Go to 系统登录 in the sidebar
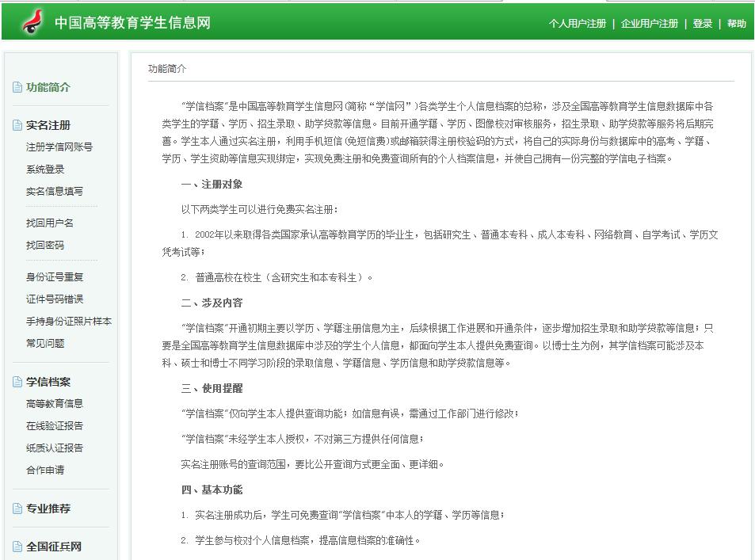The width and height of the screenshot is (755, 560). [45, 170]
